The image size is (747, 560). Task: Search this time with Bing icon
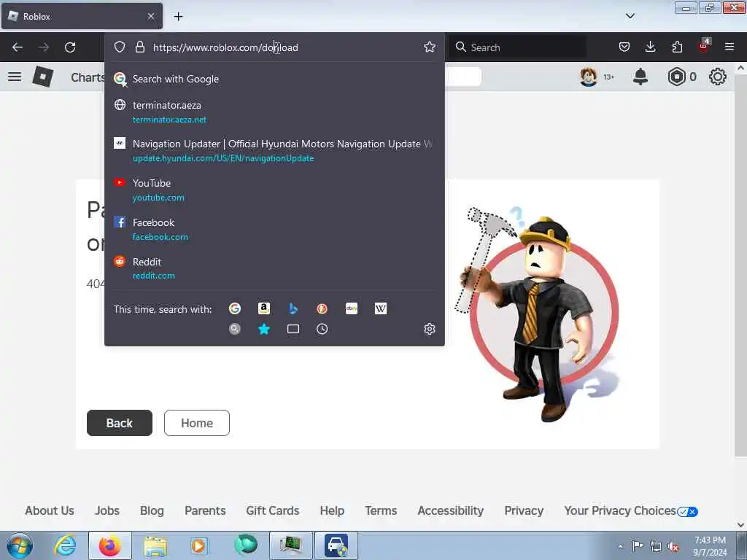293,308
